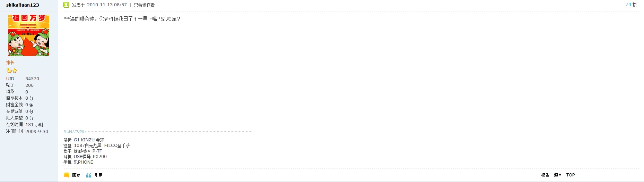Open shikaijuan123 user profile
This screenshot has height=182, width=644.
[x=23, y=5]
